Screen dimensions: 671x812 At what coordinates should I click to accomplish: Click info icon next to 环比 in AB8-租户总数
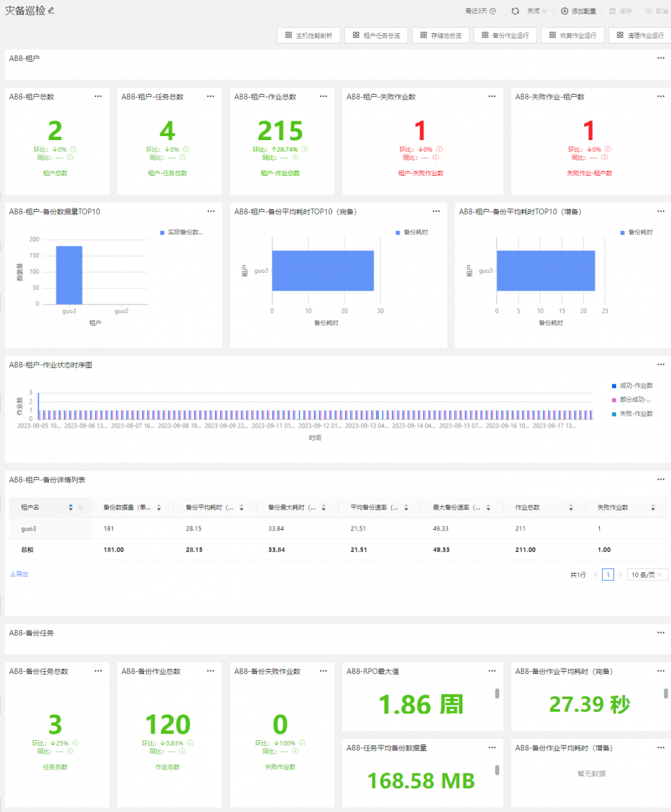tap(73, 150)
